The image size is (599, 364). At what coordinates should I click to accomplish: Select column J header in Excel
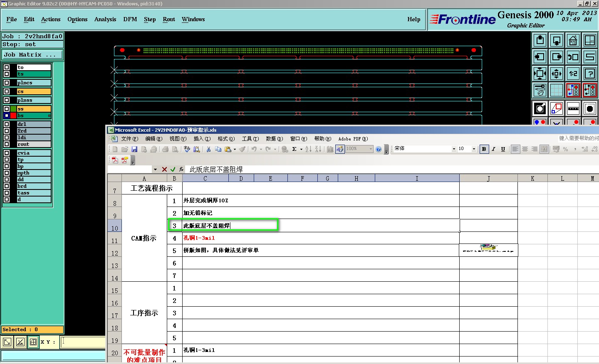pos(488,178)
